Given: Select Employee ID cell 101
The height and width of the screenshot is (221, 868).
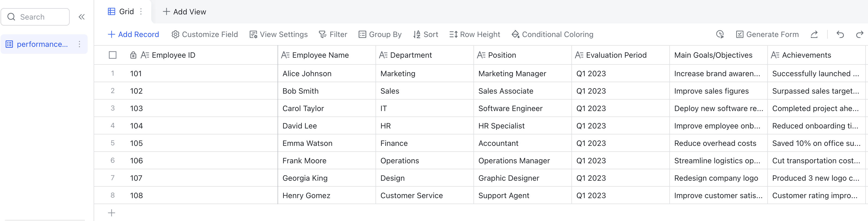Looking at the screenshot, I should click(x=202, y=73).
